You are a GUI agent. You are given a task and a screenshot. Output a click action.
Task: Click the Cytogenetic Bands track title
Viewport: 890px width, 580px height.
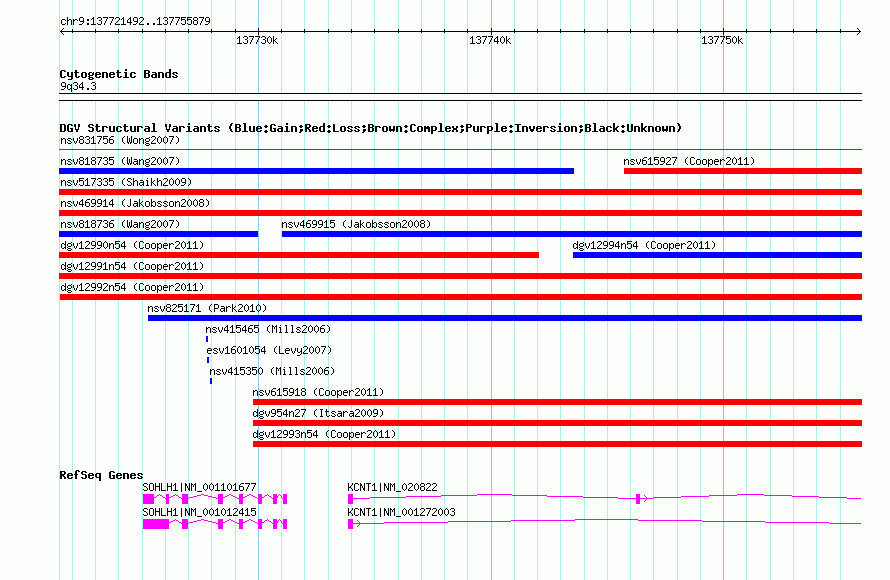[x=119, y=74]
